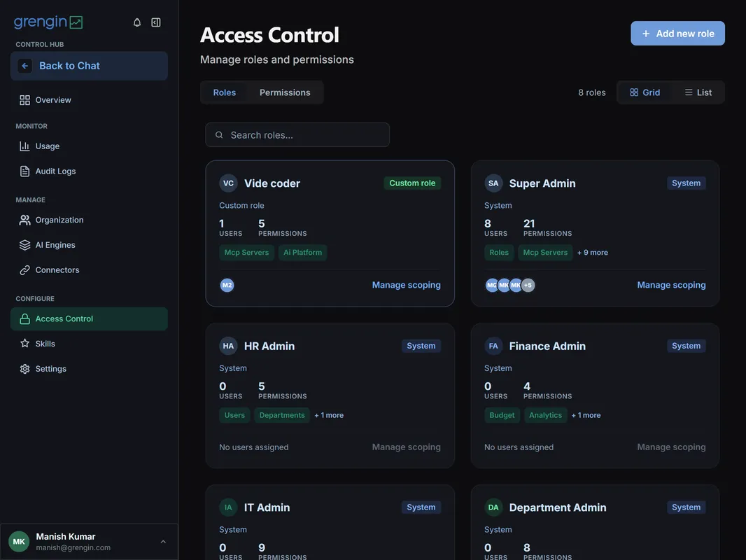Switch to the Permissions tab
Viewport: 746px width, 560px height.
[x=285, y=92]
